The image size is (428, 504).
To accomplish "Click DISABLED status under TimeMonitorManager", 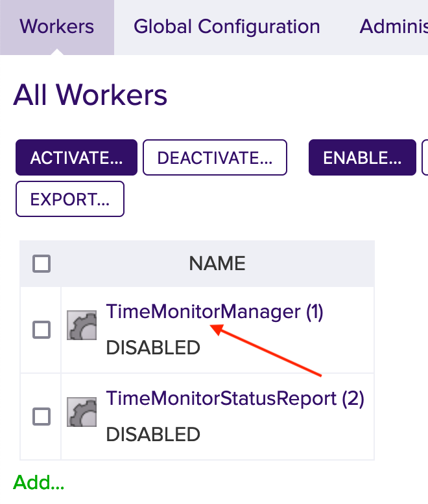I will (x=153, y=347).
